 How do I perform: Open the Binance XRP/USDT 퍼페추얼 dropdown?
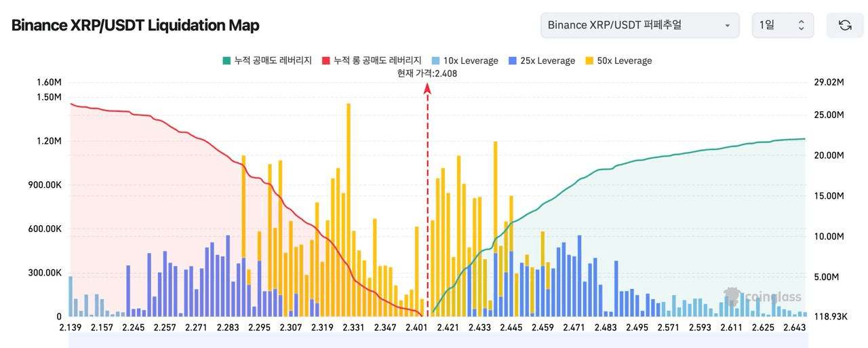coord(640,25)
